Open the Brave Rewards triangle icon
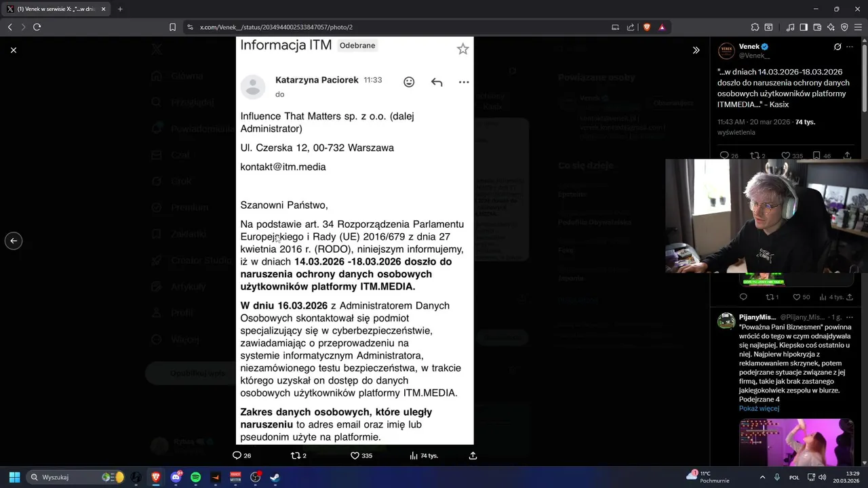This screenshot has width=868, height=488. point(662,27)
